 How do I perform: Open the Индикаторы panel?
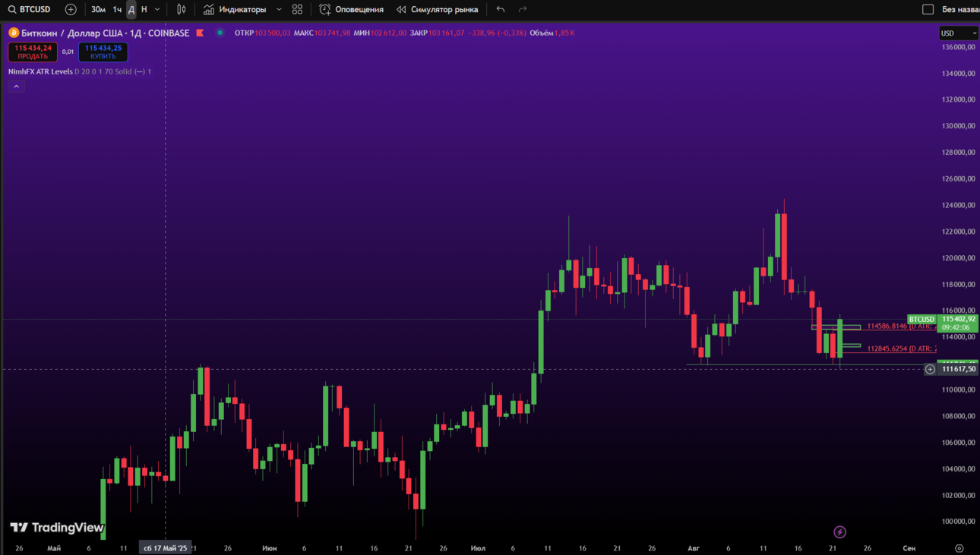[235, 9]
